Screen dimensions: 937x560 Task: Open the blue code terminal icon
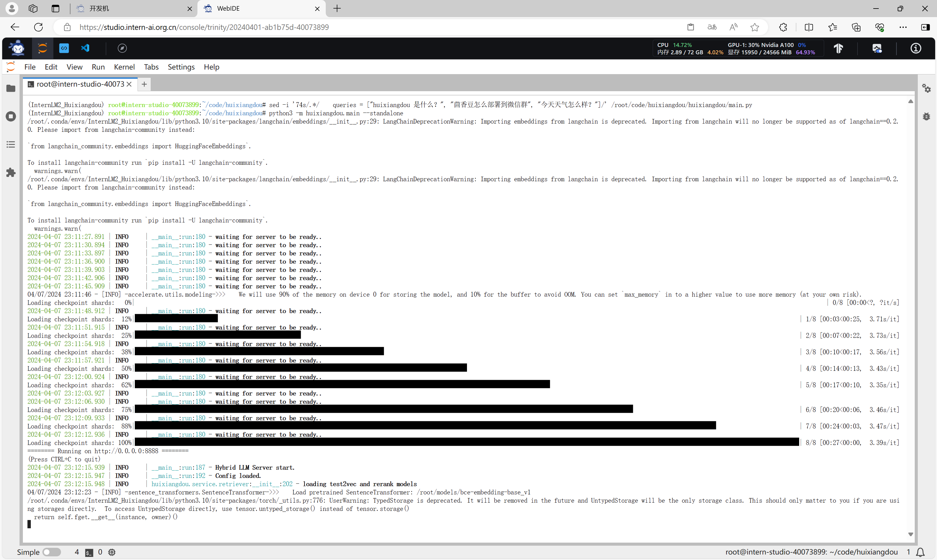coord(64,48)
